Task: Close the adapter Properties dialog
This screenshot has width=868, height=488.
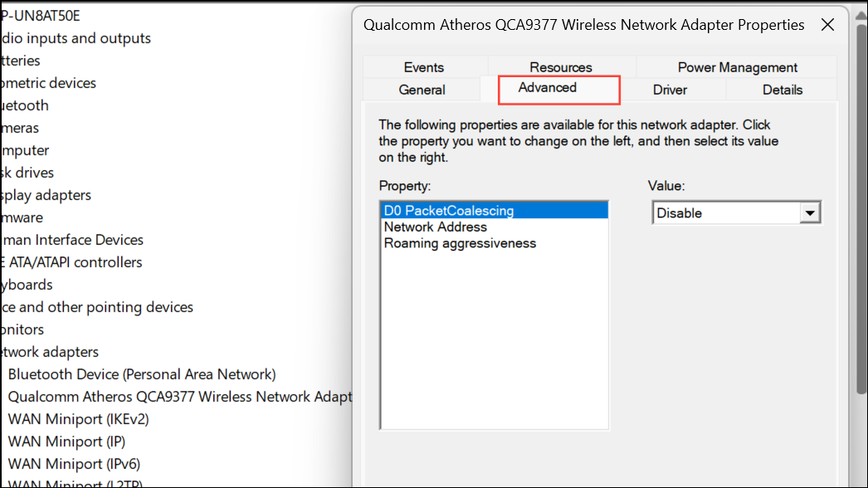Action: click(x=827, y=25)
